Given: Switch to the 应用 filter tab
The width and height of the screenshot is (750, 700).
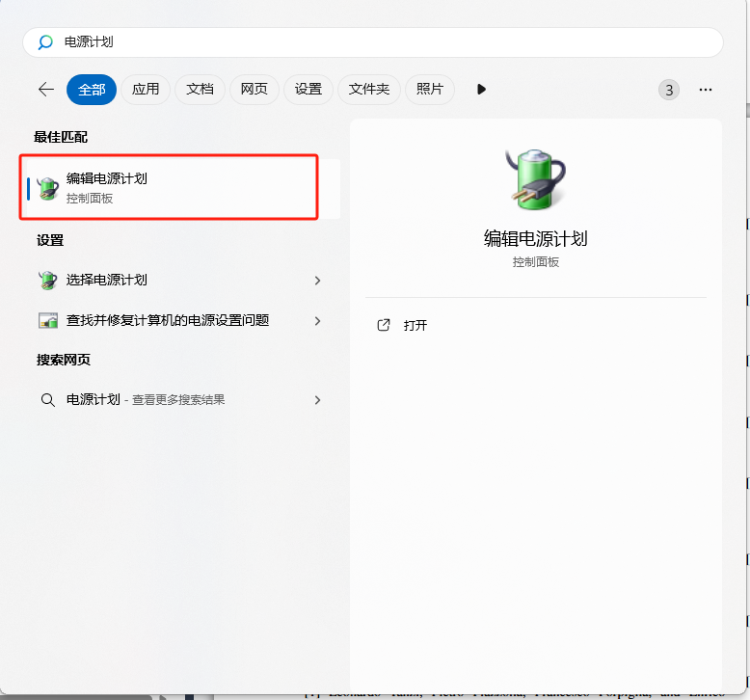Looking at the screenshot, I should coord(146,90).
